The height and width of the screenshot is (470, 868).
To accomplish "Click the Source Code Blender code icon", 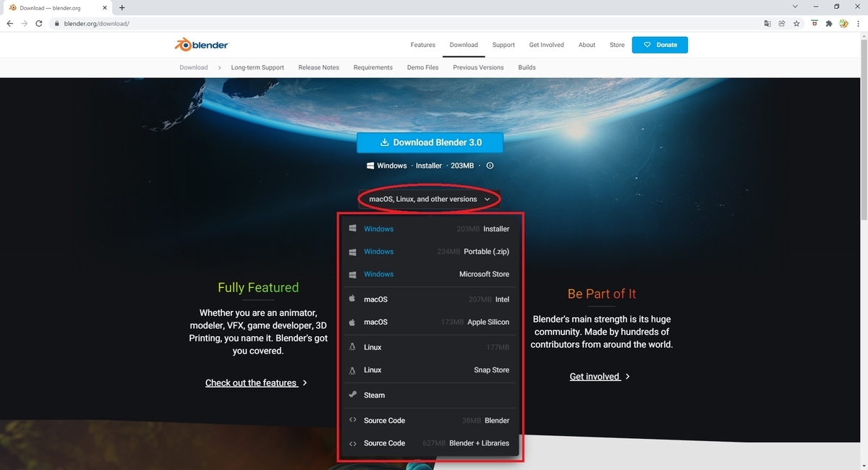I will [352, 420].
